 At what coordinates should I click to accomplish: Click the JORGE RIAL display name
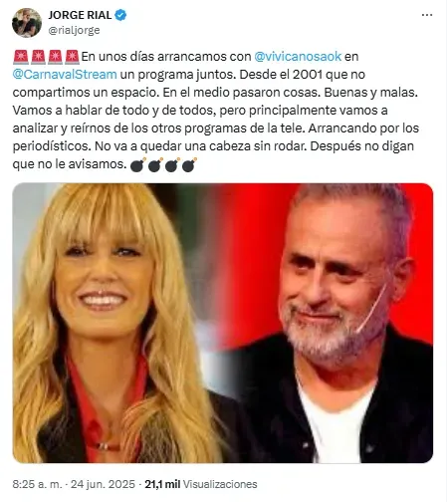tap(80, 15)
